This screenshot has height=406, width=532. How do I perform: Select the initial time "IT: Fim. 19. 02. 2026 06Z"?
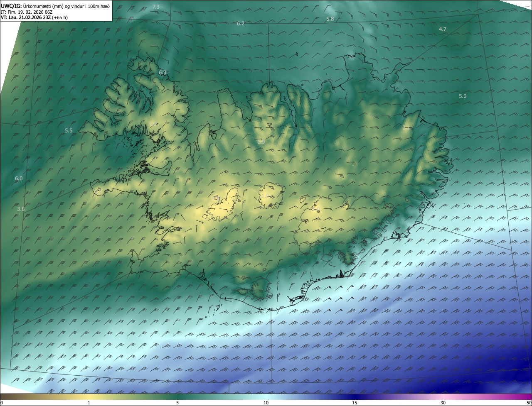pyautogui.click(x=27, y=12)
